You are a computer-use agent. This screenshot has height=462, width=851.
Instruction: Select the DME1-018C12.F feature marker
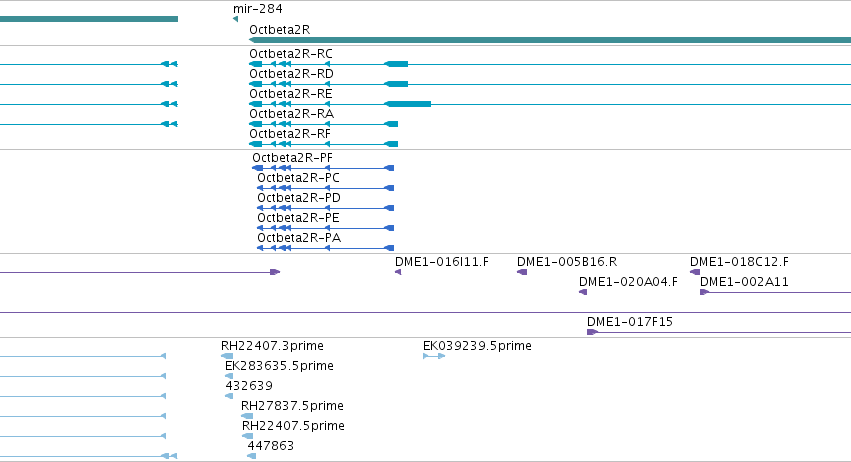pyautogui.click(x=695, y=272)
